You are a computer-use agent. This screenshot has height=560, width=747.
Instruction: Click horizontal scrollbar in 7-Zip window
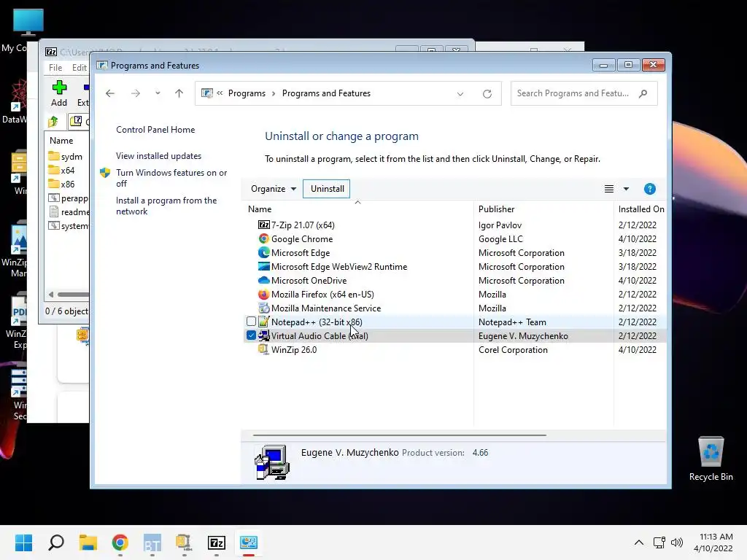coord(73,295)
